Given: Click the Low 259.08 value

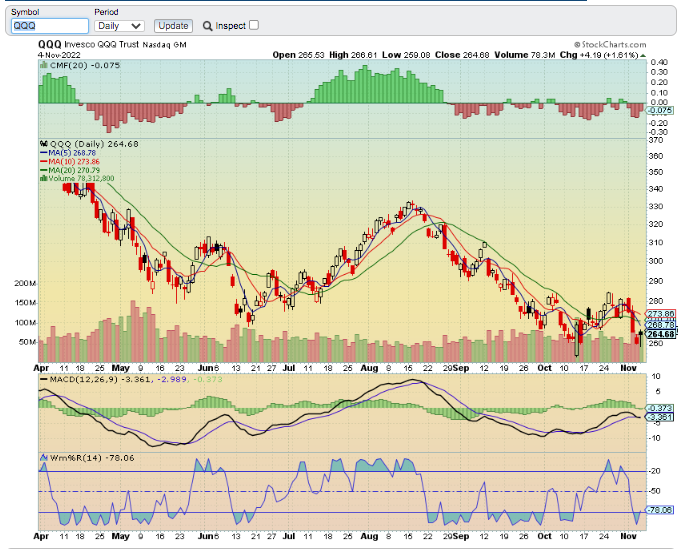Looking at the screenshot, I should [406, 55].
